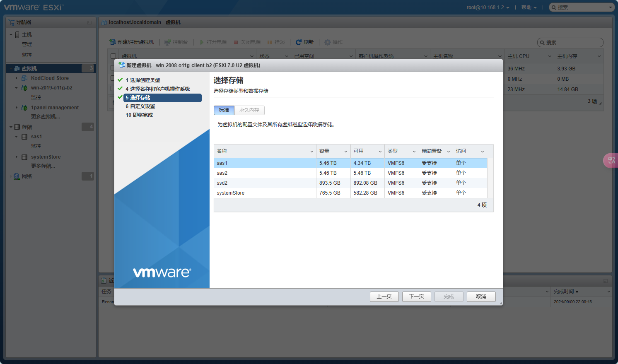This screenshot has width=618, height=364.
Task: Click the previous page (上一页) button
Action: [384, 297]
